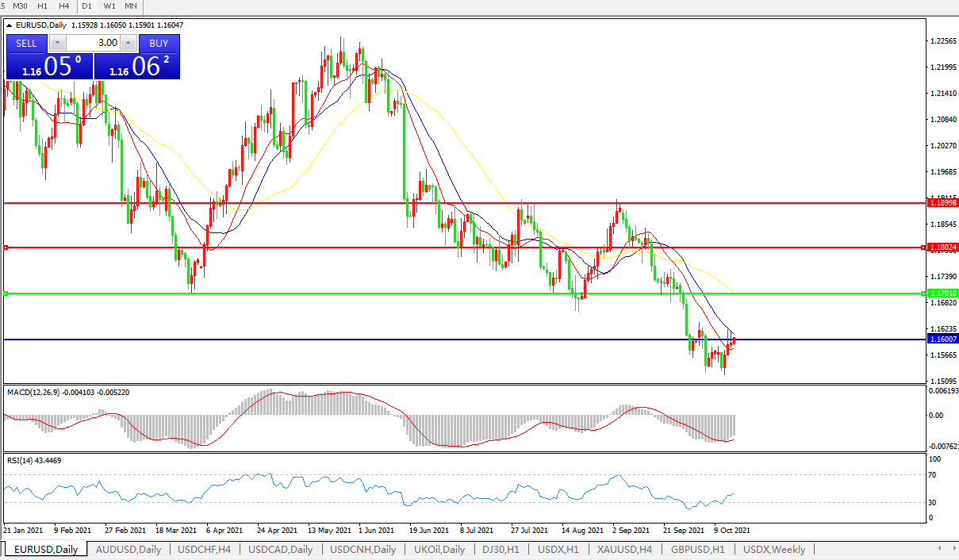Collapse the one-click trading panel triangle
Viewport: 959px width, 560px height.
(9, 25)
